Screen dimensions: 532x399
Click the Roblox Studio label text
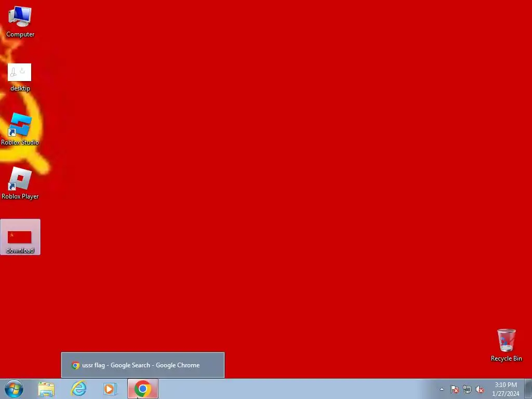20,142
